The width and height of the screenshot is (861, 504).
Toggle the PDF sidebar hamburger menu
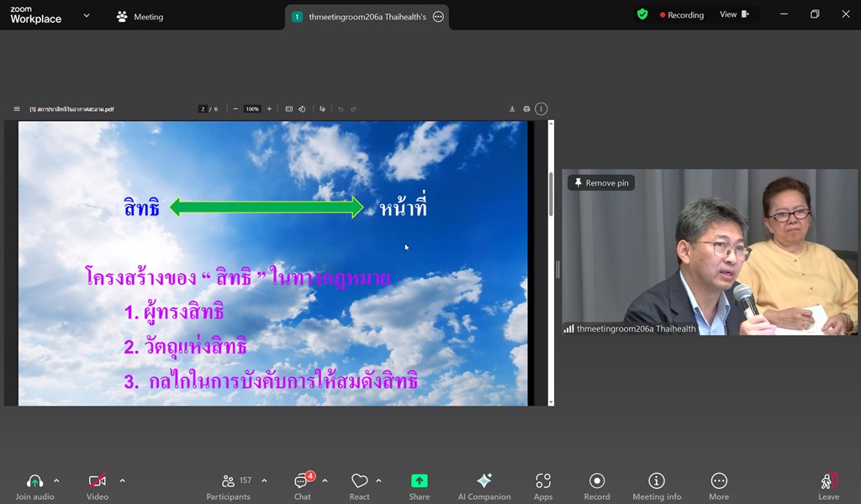(17, 109)
